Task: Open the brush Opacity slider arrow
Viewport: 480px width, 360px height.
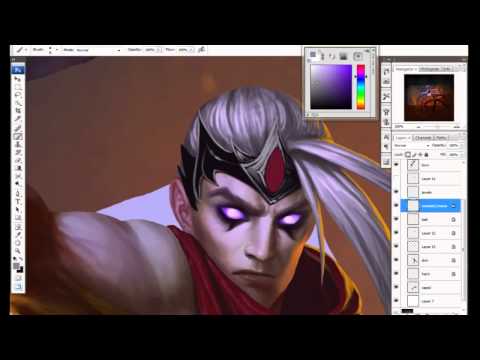Action: tap(159, 50)
